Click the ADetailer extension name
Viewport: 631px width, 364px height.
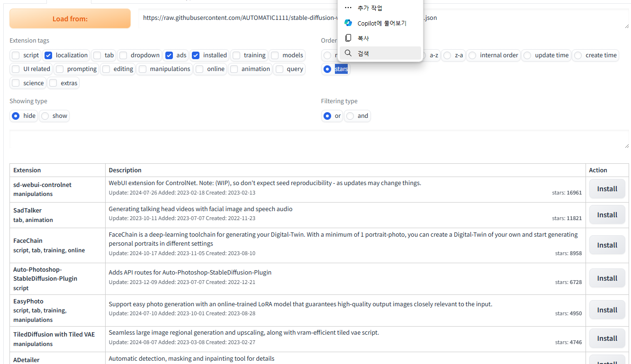coord(27,360)
